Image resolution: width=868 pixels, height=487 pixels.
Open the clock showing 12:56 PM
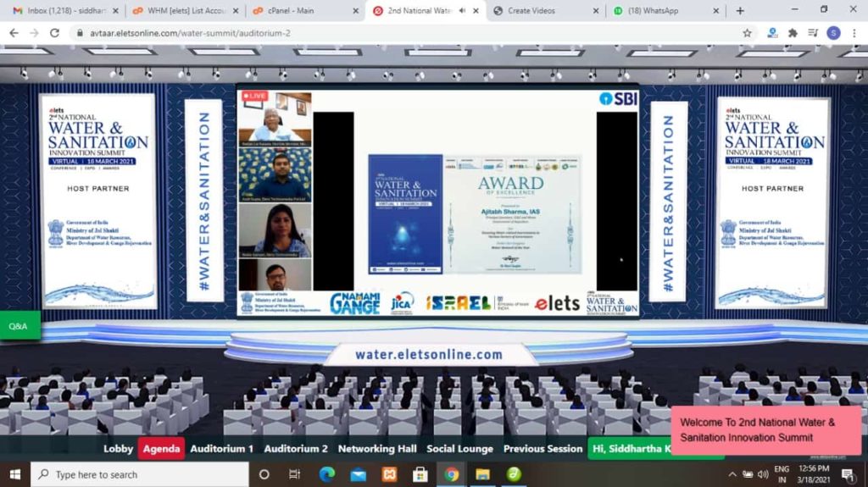click(813, 474)
